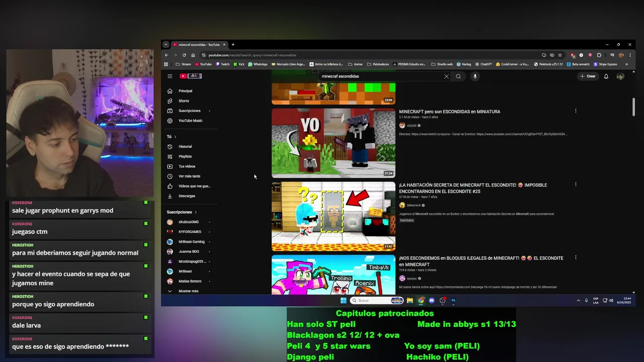Open Photoshop from the taskbar
This screenshot has height=362, width=644.
(453, 301)
